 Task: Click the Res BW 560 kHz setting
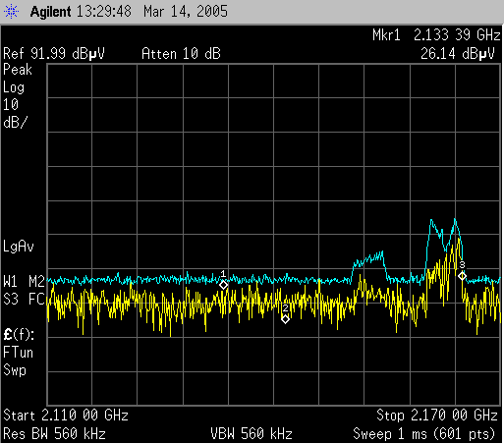point(54,434)
